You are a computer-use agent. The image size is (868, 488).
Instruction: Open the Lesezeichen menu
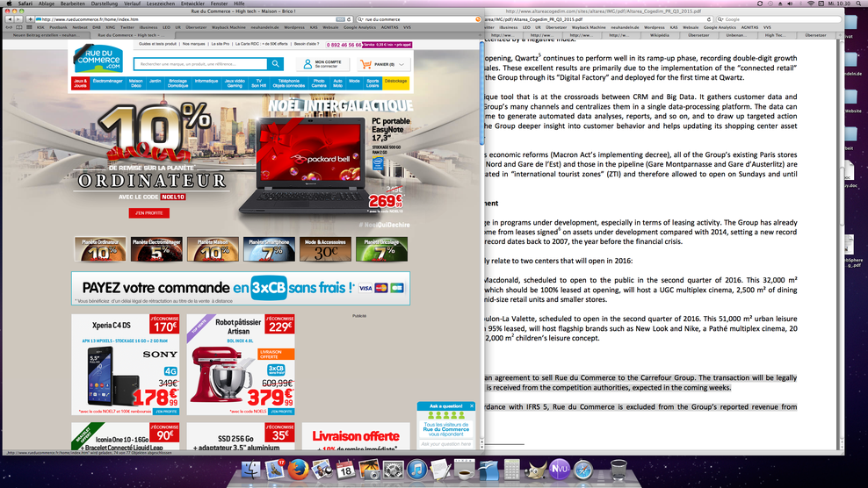(x=161, y=4)
